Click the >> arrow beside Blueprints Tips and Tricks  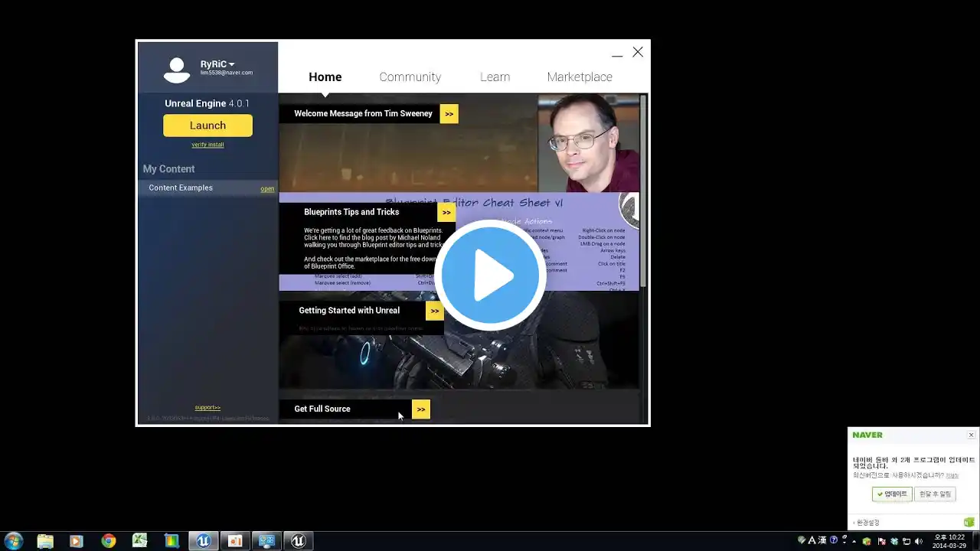(446, 212)
